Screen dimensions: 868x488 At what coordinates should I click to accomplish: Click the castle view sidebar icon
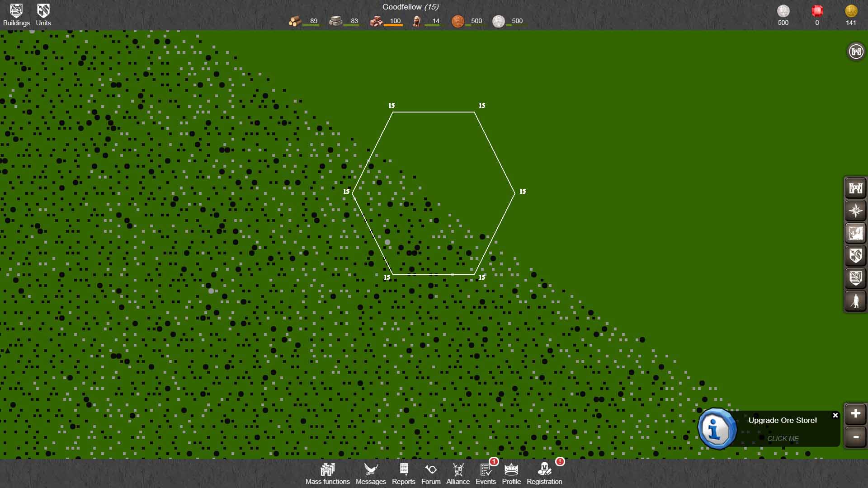pyautogui.click(x=855, y=188)
